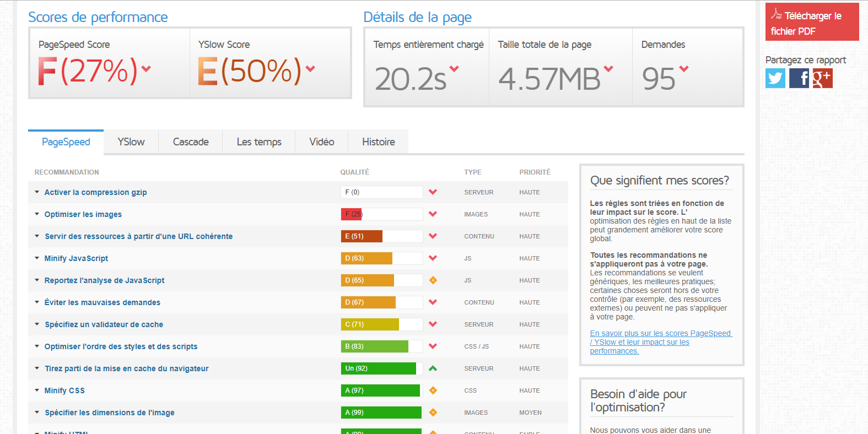Click the red trend arrow for Minify JavaScript row
868x434 pixels.
tap(433, 258)
